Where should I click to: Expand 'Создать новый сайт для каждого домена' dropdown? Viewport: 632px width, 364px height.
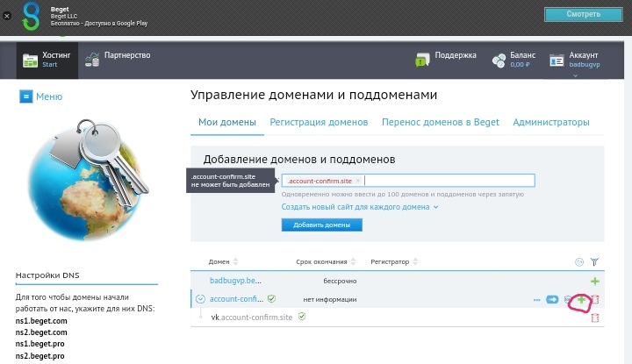tap(360, 207)
